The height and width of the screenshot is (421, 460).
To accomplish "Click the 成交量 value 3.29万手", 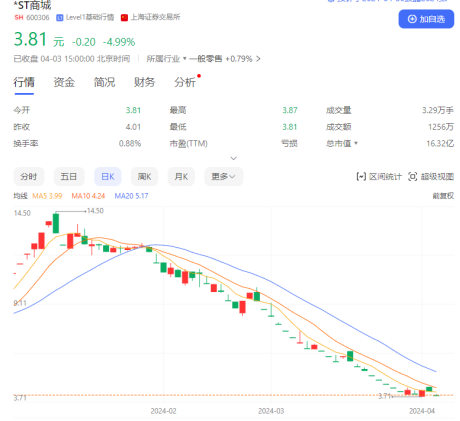I will point(438,110).
